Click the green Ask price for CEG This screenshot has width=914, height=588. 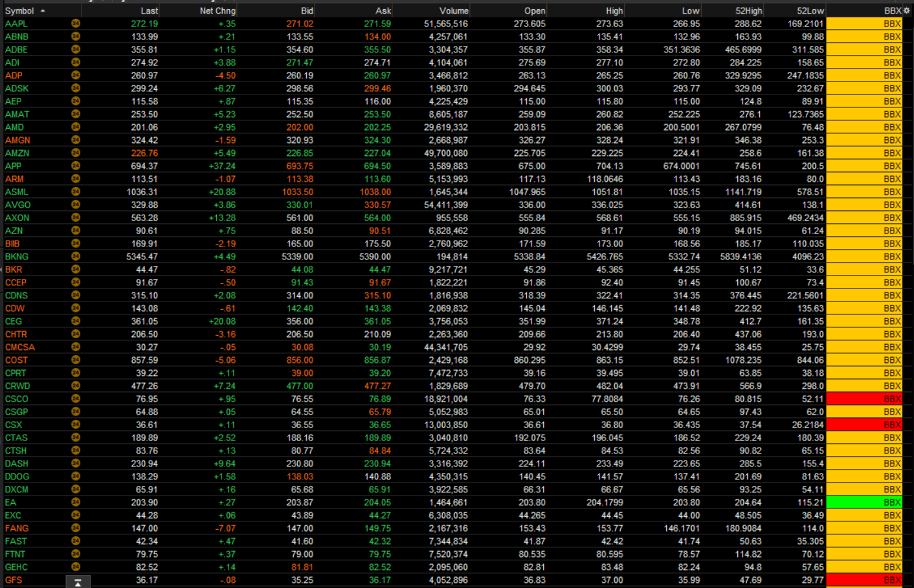(x=377, y=321)
